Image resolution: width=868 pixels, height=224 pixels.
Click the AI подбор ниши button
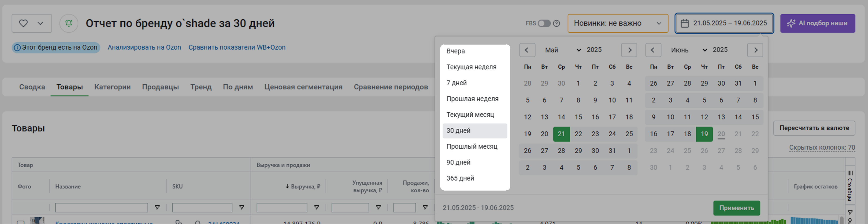coord(817,23)
